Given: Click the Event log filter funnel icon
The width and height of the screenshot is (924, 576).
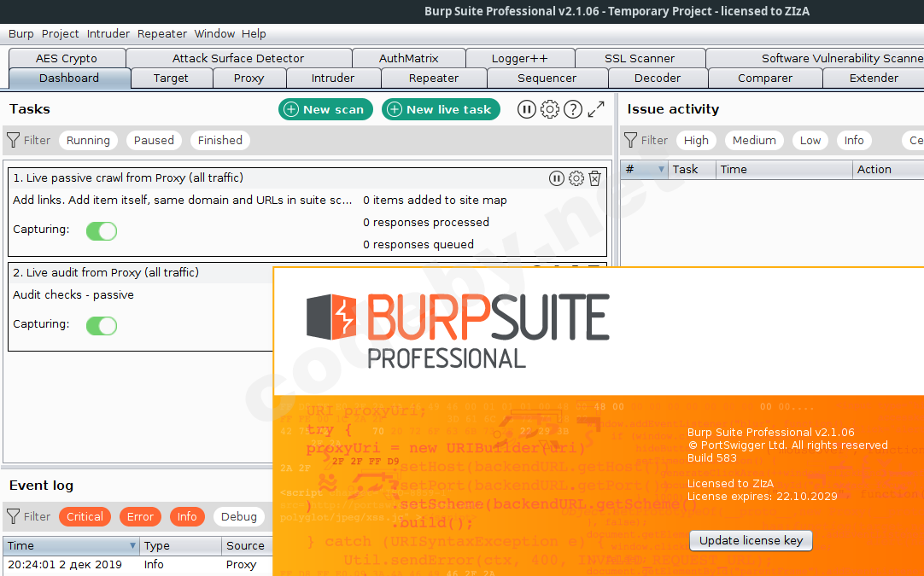Looking at the screenshot, I should pyautogui.click(x=13, y=516).
